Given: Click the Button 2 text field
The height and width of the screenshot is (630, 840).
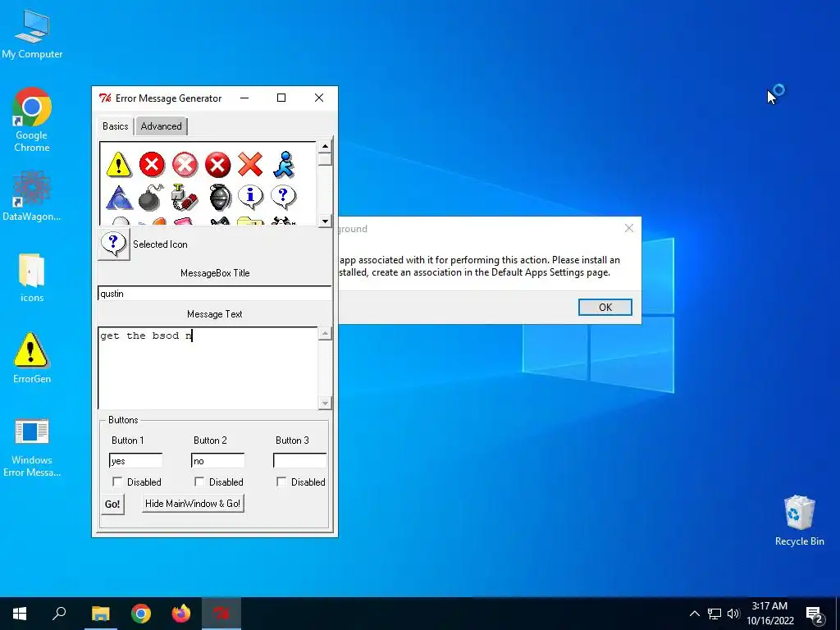Looking at the screenshot, I should [218, 461].
